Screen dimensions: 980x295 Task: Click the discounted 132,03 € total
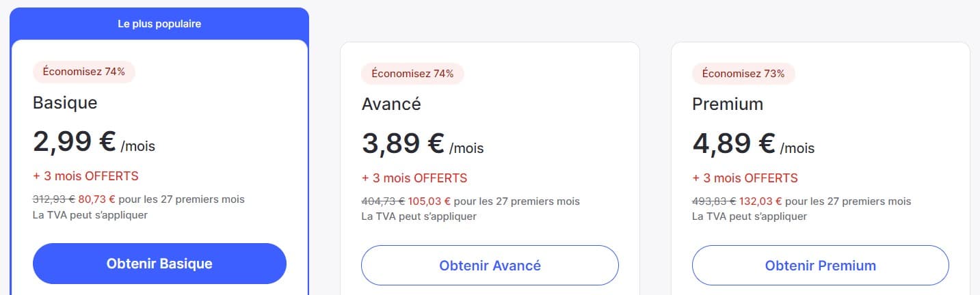click(x=760, y=201)
